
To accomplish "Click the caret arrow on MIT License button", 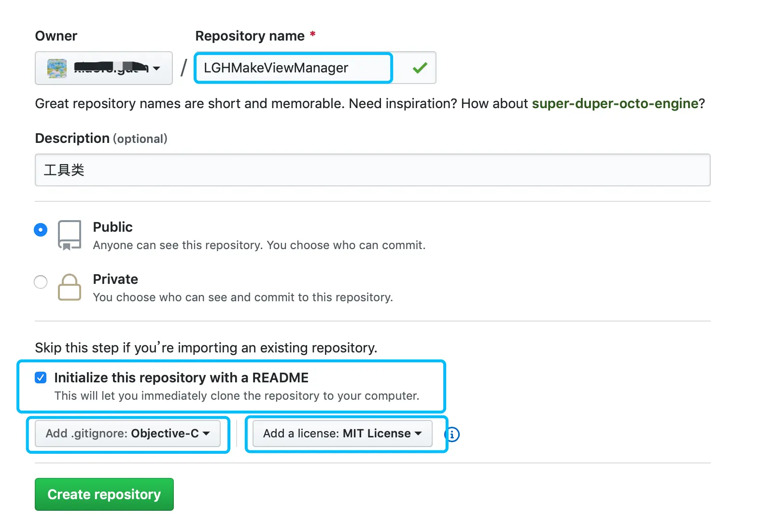I will [418, 434].
